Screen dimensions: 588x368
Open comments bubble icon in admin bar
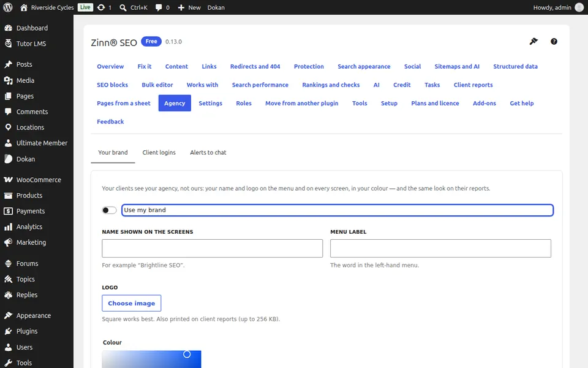(159, 7)
